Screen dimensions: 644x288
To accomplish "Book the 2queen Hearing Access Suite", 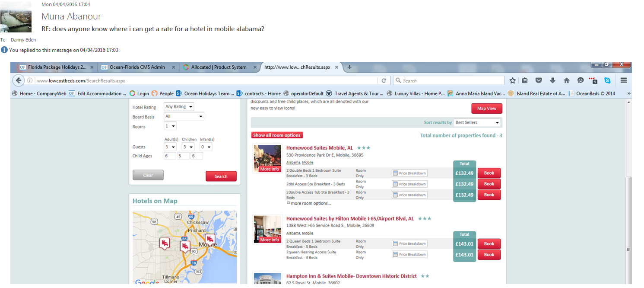I will (489, 255).
